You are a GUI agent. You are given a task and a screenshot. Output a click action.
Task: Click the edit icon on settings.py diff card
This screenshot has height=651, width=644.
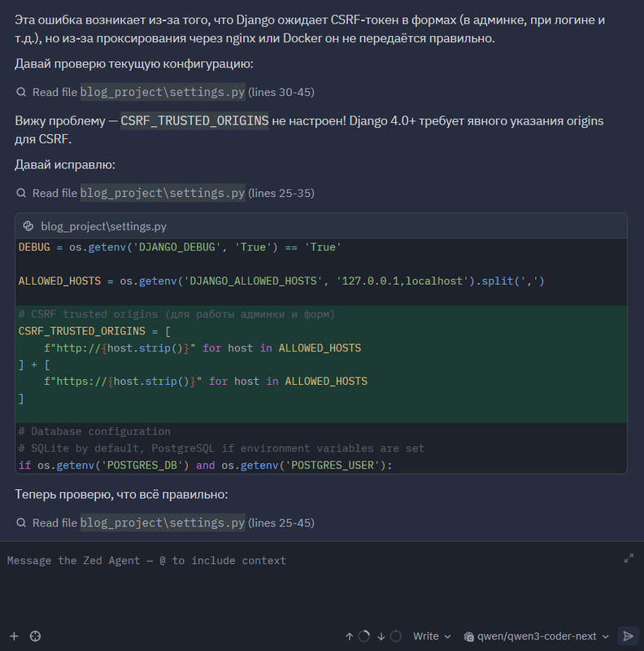(28, 226)
